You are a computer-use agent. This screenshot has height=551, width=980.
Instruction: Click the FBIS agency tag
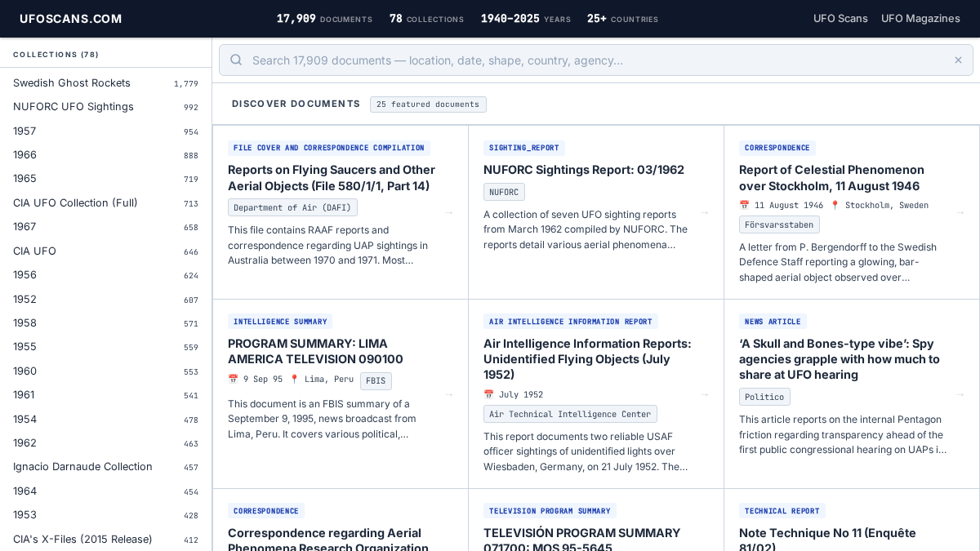coord(376,380)
